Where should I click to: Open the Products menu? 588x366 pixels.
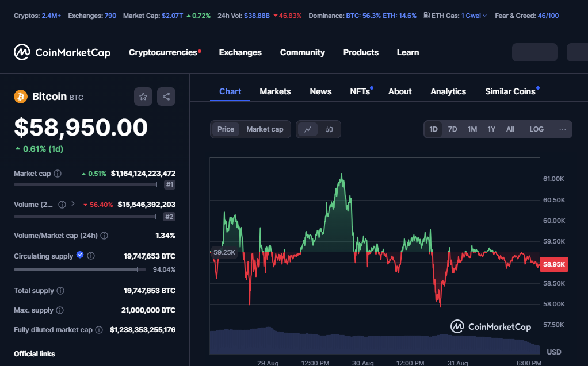coord(361,52)
